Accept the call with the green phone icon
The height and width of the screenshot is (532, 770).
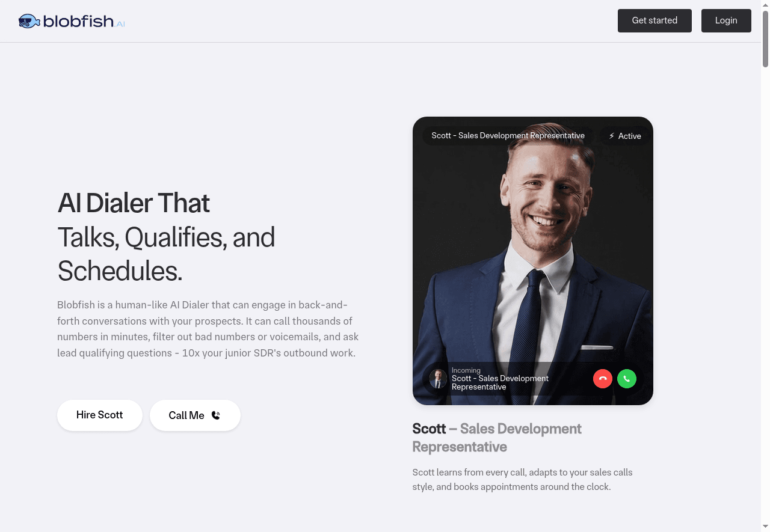click(x=627, y=379)
